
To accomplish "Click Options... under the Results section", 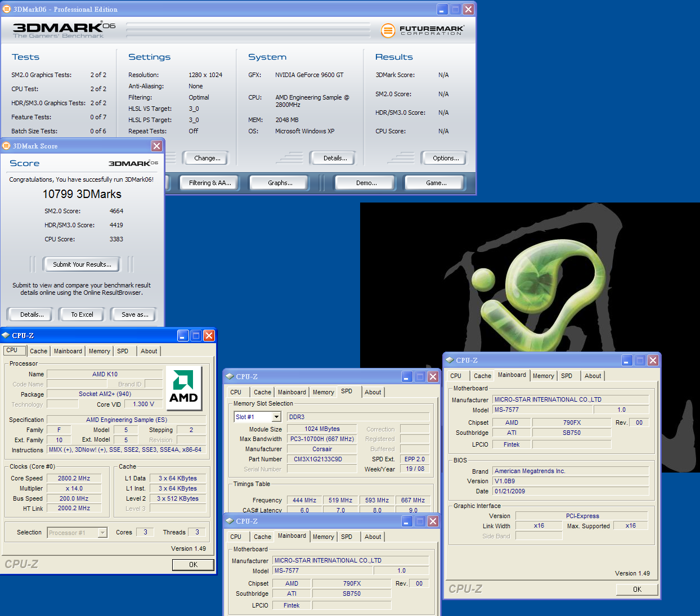I will (446, 158).
